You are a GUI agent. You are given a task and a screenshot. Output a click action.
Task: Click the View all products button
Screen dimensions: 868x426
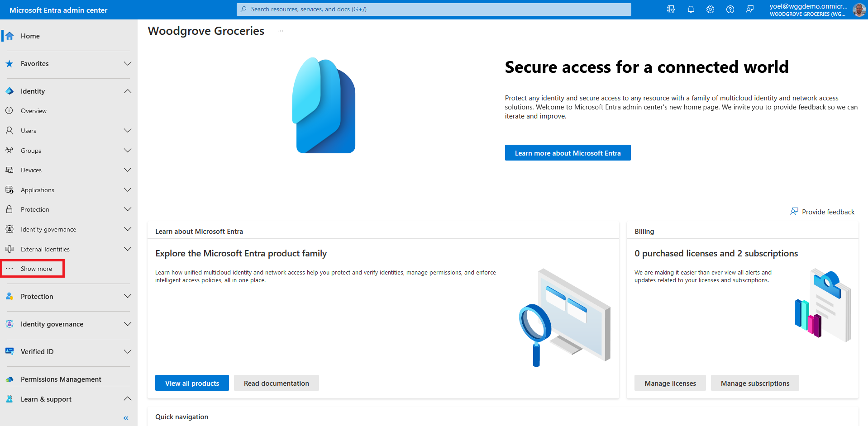tap(192, 383)
